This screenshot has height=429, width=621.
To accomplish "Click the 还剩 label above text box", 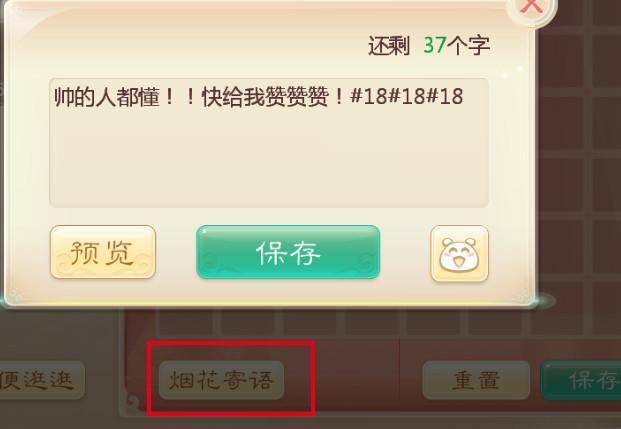I will point(389,46).
